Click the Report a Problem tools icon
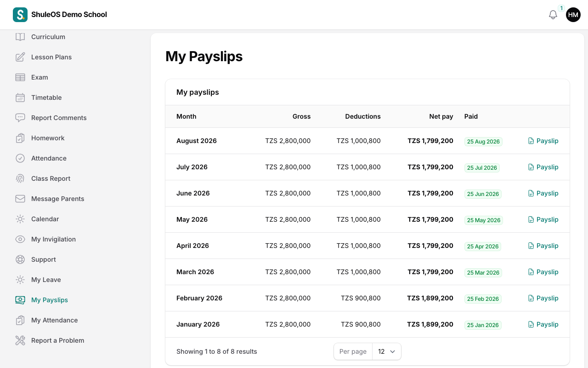588x368 pixels. point(20,340)
